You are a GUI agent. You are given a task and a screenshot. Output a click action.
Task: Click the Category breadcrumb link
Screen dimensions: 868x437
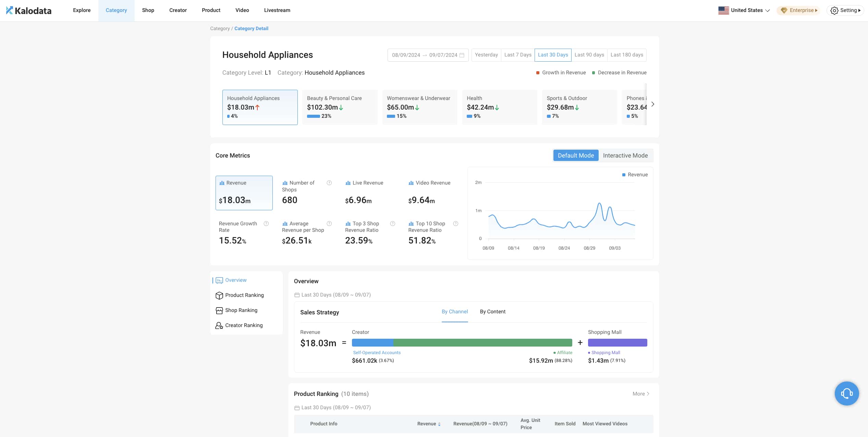click(220, 28)
